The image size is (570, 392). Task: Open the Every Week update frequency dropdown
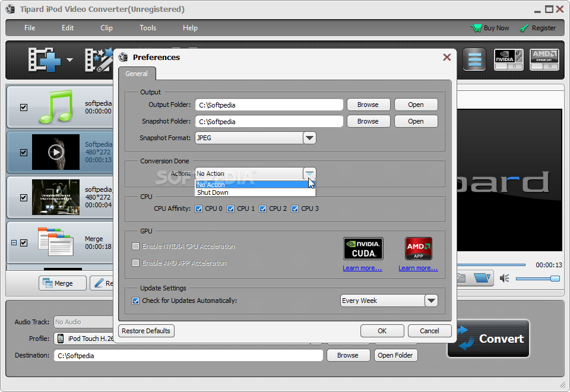click(431, 301)
